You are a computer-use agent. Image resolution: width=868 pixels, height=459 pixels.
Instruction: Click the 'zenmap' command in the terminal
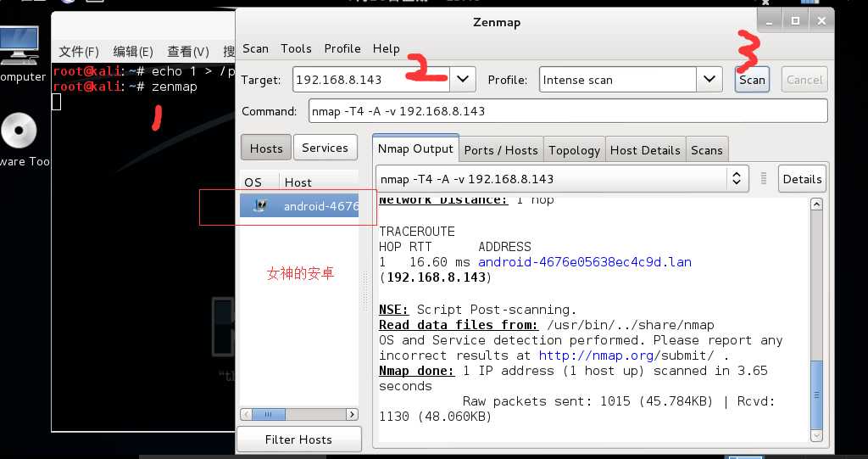[175, 87]
